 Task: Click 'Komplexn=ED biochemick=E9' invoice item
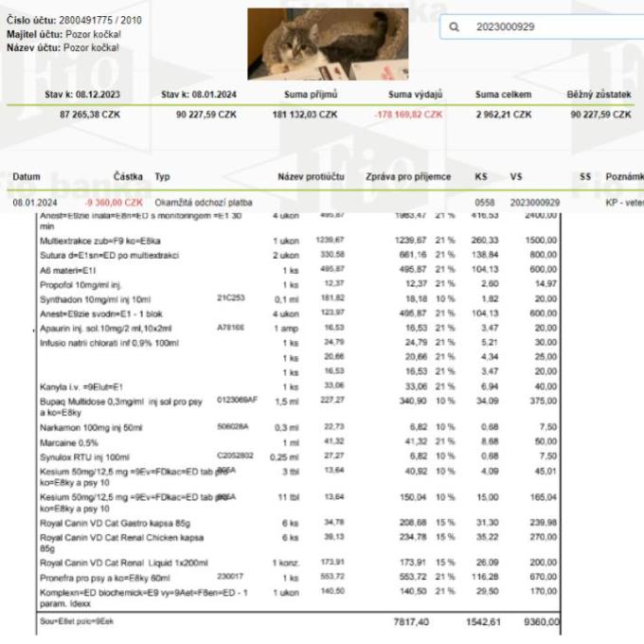click(143, 598)
